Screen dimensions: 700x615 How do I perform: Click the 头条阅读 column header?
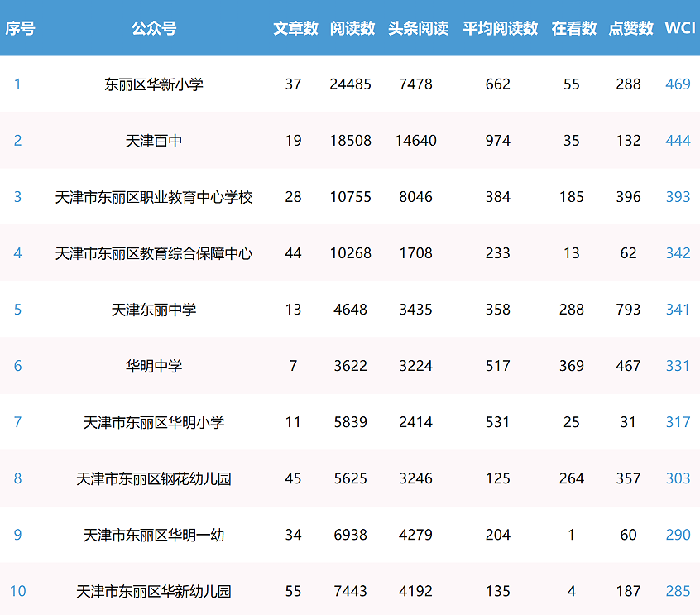[419, 28]
